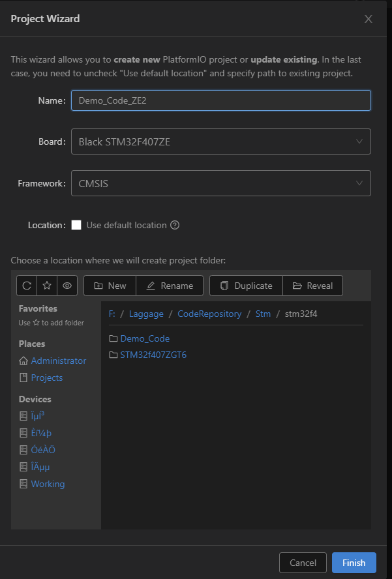Select Administrator under Places
392x579 pixels.
(58, 361)
